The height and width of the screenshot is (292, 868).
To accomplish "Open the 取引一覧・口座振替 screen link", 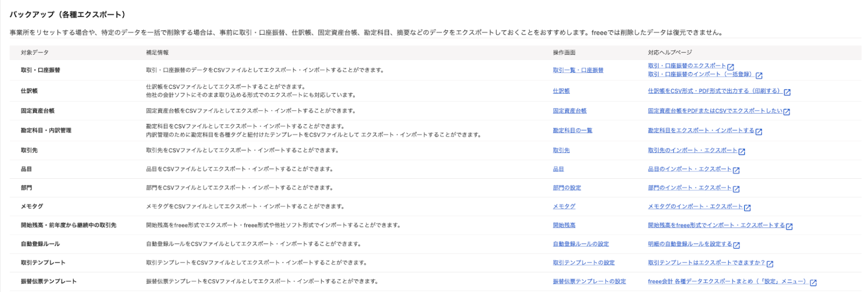I will coord(578,70).
